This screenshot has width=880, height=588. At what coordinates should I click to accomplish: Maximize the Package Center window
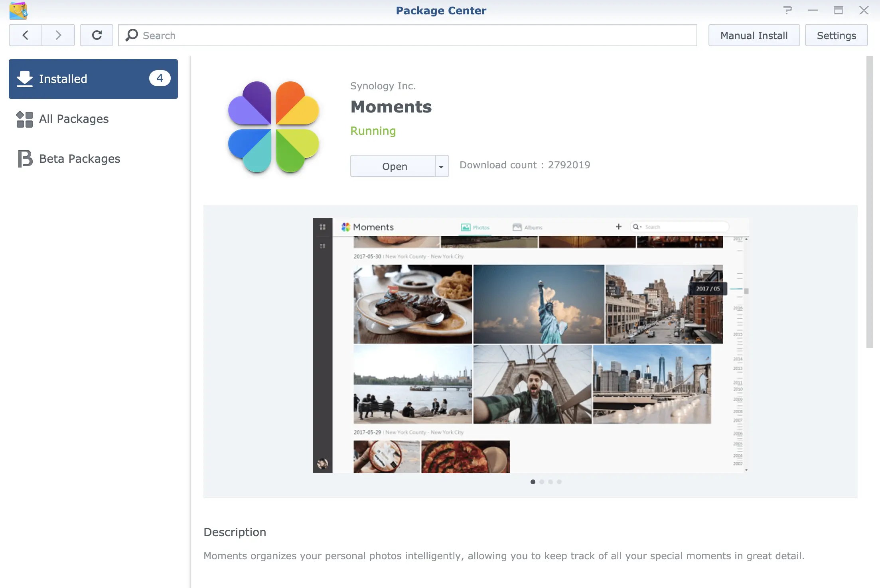tap(839, 10)
